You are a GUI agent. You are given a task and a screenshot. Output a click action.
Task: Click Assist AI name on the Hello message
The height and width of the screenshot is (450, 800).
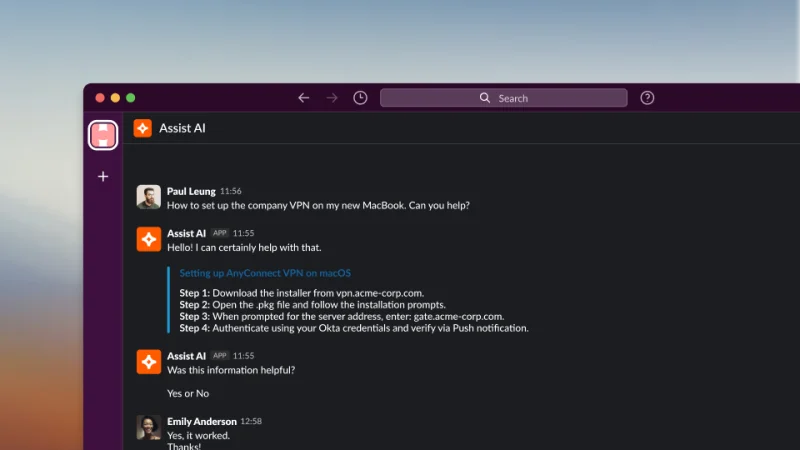click(x=186, y=233)
